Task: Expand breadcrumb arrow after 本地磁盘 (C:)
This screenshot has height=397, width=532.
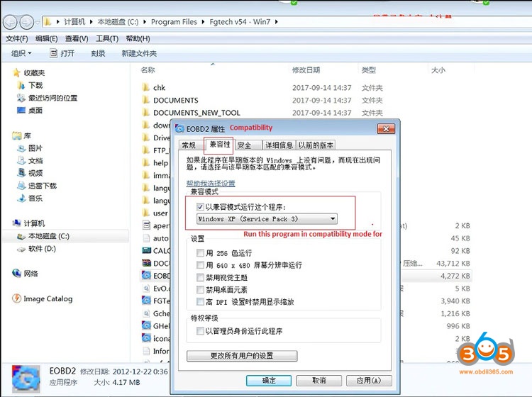Action: coord(145,22)
